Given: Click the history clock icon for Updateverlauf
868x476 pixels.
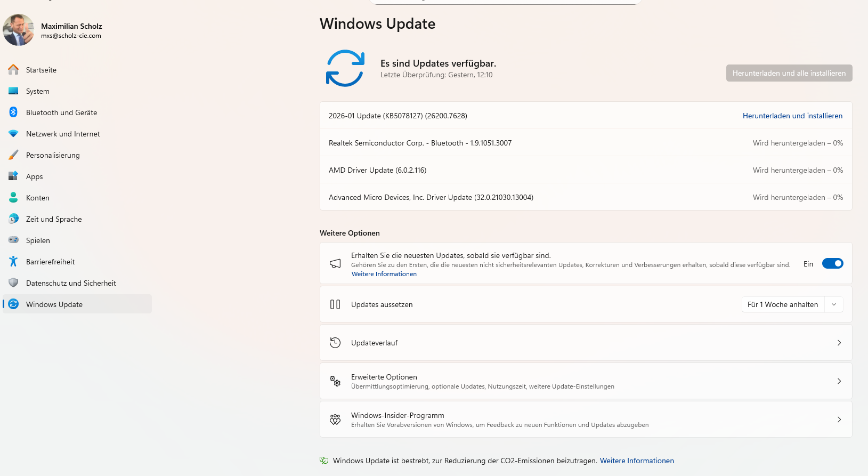Looking at the screenshot, I should coord(335,343).
